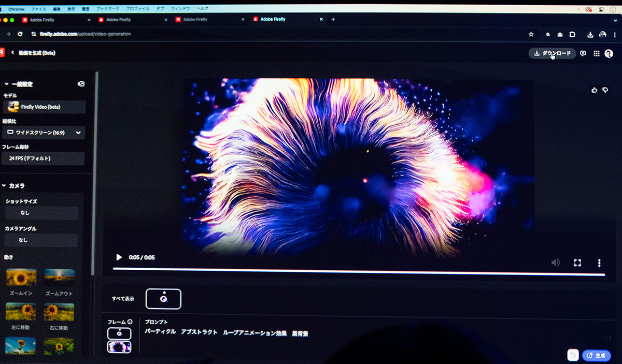Screen dimensions: 622x364
Task: Bookmark this page with the star icon
Action: [x=531, y=34]
